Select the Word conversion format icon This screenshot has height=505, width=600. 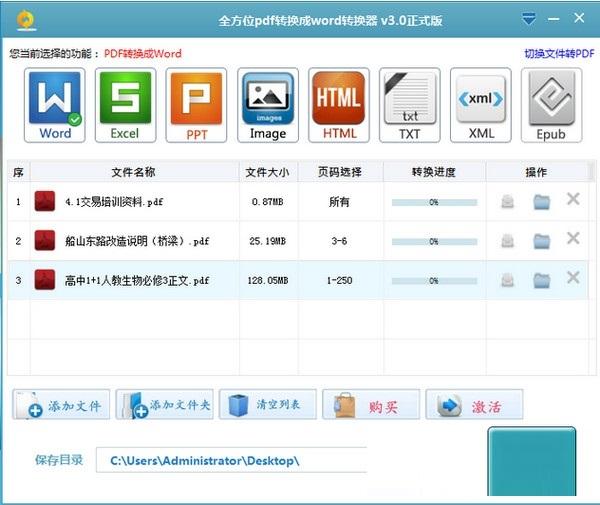(55, 105)
